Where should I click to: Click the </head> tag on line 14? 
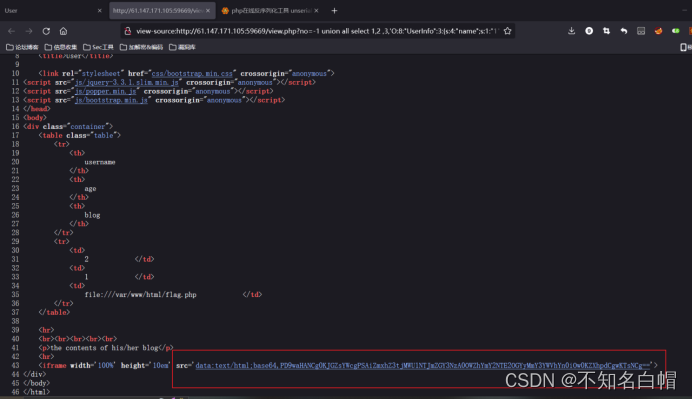pyautogui.click(x=37, y=109)
